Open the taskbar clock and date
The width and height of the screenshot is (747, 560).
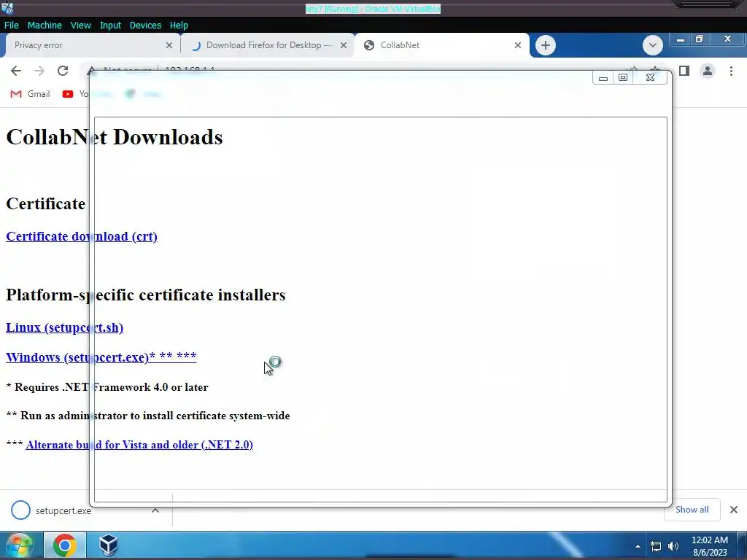(x=709, y=545)
